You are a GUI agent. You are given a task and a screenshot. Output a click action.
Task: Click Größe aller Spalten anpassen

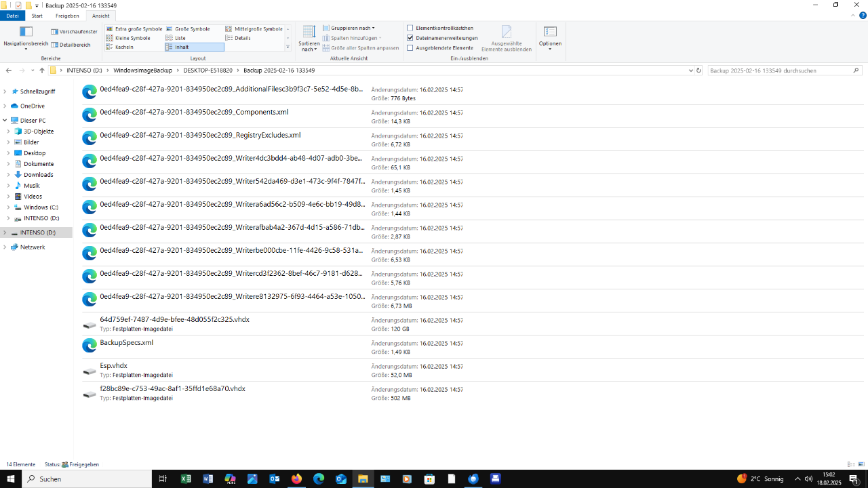(x=361, y=48)
